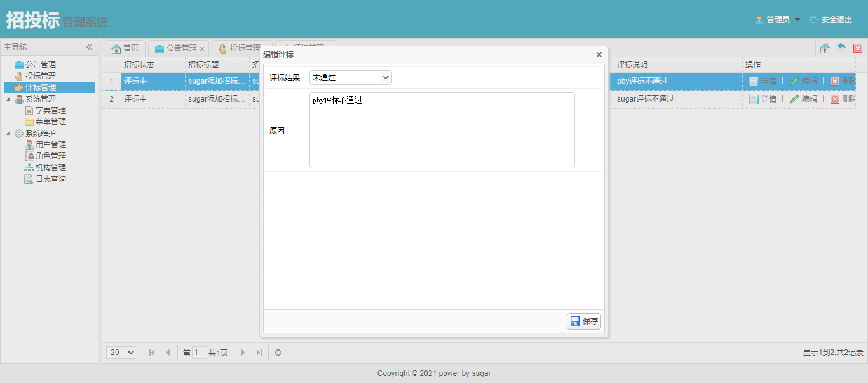Click row 2's sugar添加招标 title cell
Screen dimensions: 868x383
pyautogui.click(x=217, y=99)
